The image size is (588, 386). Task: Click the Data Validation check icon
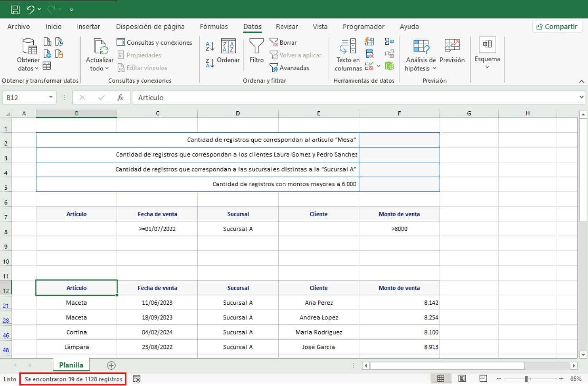coord(369,66)
